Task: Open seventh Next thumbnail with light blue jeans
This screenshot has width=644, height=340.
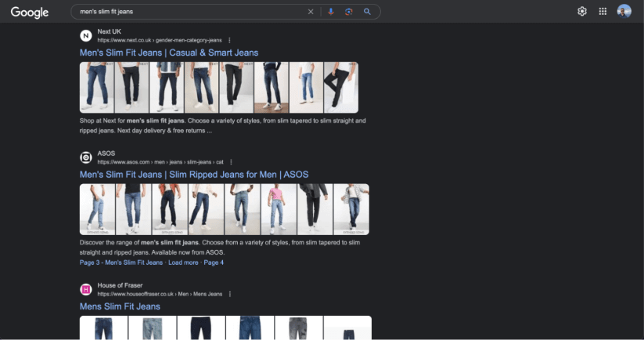Action: point(306,88)
